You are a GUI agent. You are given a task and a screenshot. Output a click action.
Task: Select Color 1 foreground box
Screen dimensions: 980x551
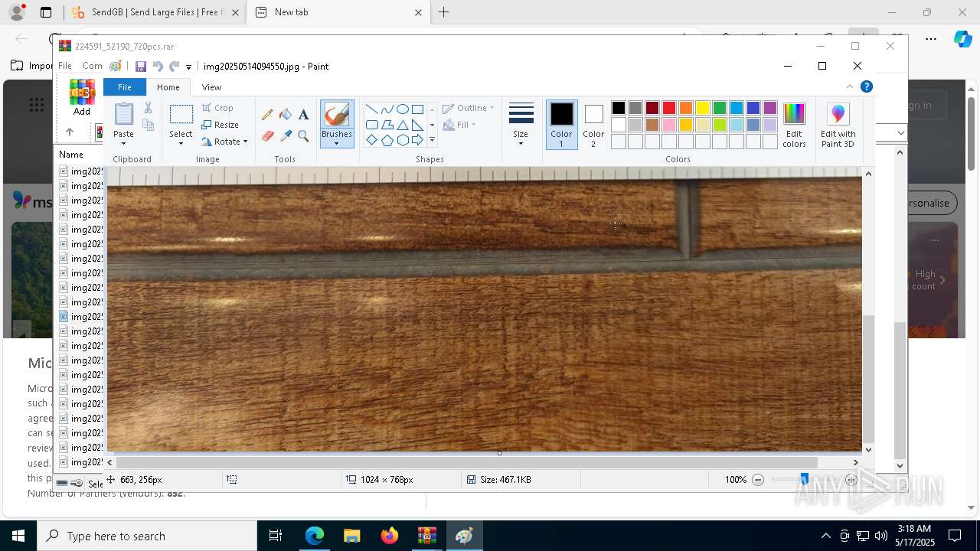point(561,125)
